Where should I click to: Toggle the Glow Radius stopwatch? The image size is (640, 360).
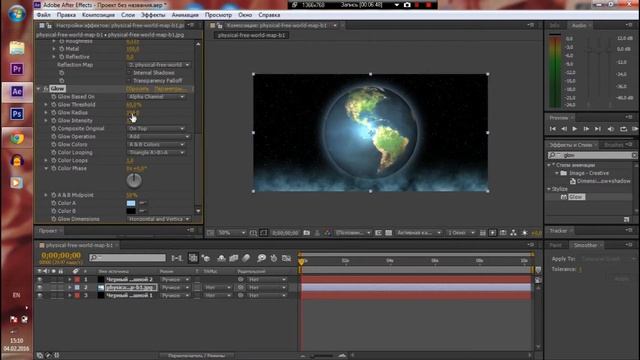(53, 113)
